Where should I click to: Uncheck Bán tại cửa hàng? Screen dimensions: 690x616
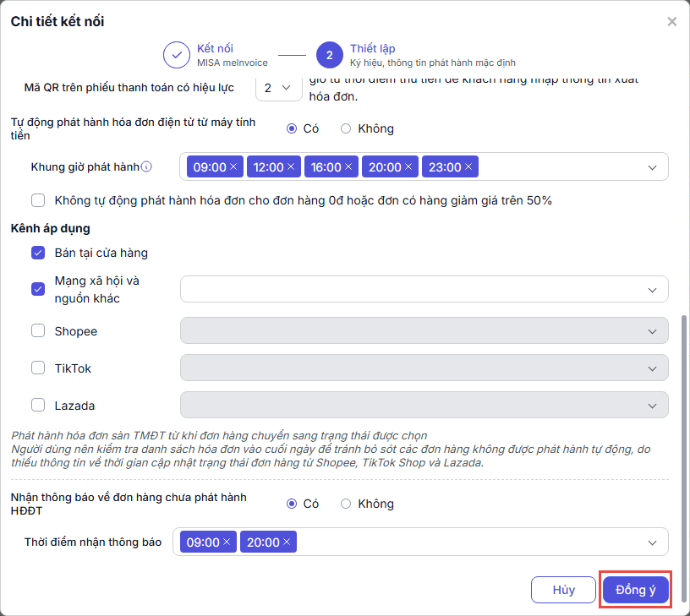(x=38, y=253)
